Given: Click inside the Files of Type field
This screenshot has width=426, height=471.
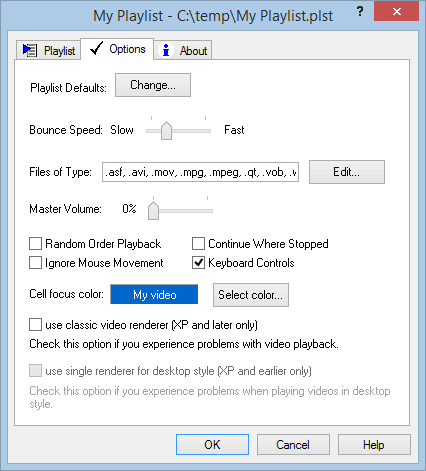Looking at the screenshot, I should point(200,172).
